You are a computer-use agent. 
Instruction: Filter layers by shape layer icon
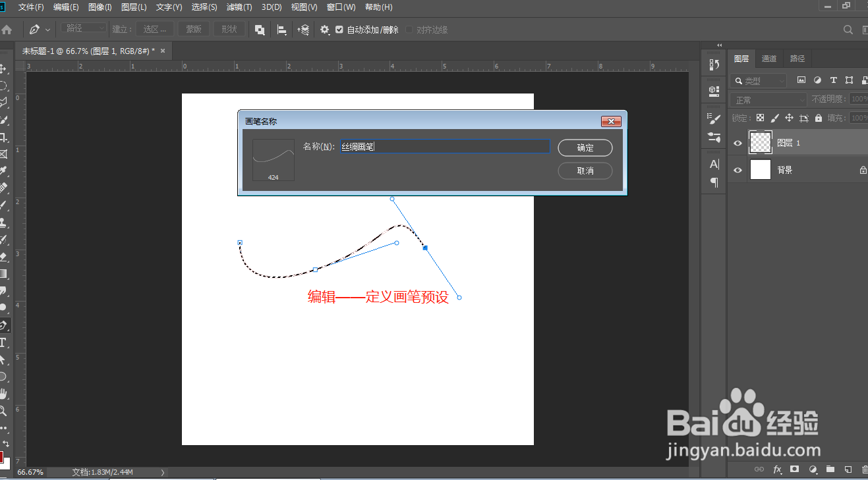pos(849,80)
